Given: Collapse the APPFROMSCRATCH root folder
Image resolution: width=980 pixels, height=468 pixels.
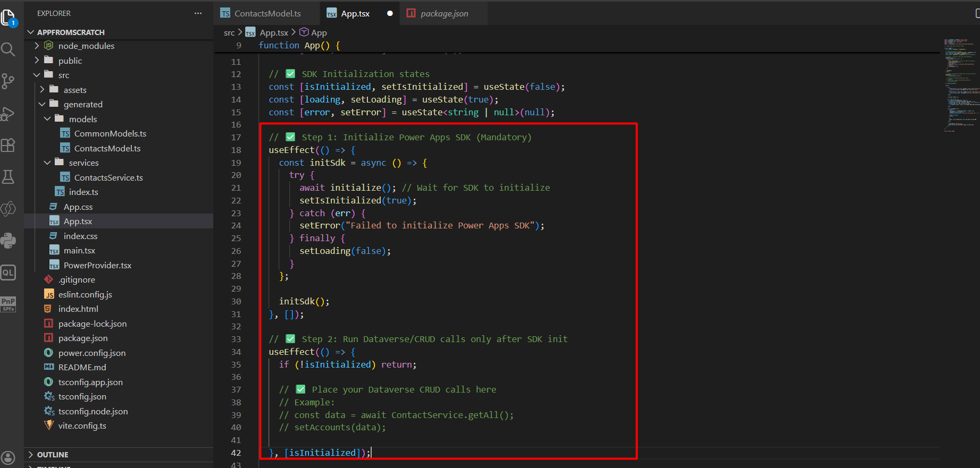Looking at the screenshot, I should (x=71, y=32).
